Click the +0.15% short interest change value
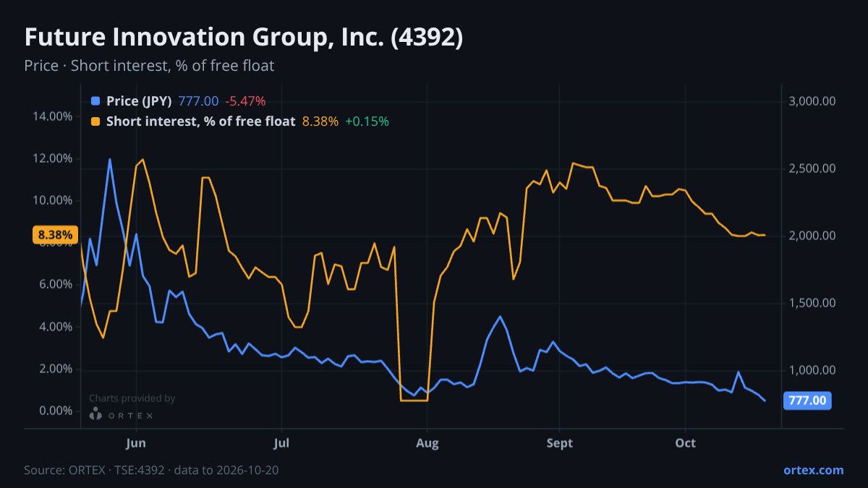The width and height of the screenshot is (868, 488). (367, 121)
